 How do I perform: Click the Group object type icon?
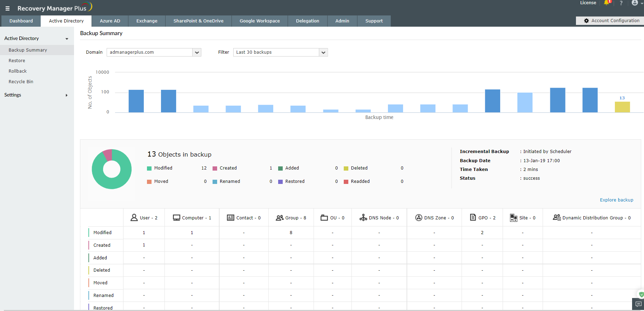[280, 218]
